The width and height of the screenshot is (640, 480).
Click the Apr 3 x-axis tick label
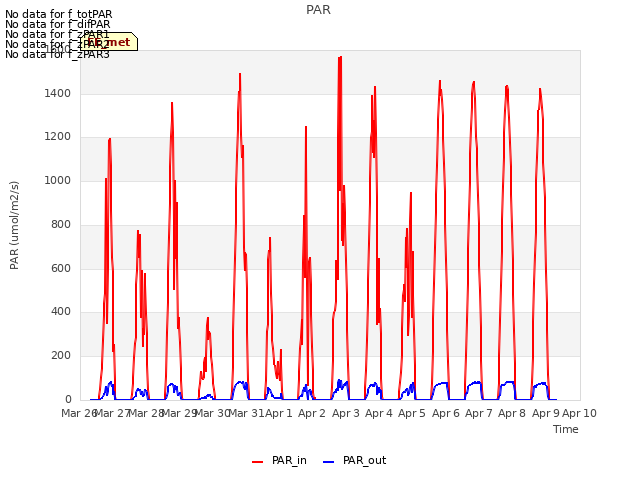(345, 413)
